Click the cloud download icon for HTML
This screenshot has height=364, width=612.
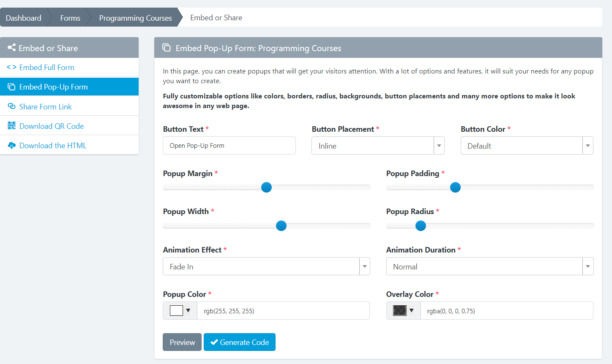[x=11, y=146]
